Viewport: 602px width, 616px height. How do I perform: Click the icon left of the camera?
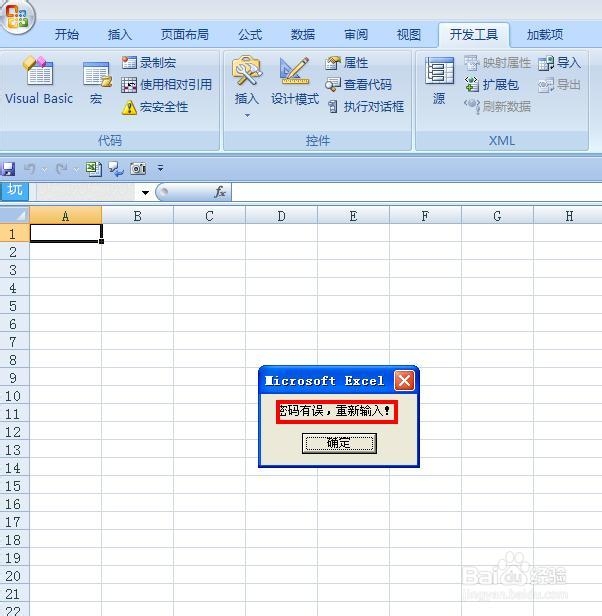click(x=116, y=169)
